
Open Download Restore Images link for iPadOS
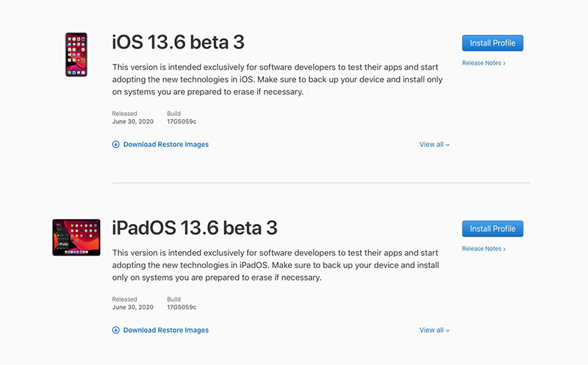(x=165, y=330)
